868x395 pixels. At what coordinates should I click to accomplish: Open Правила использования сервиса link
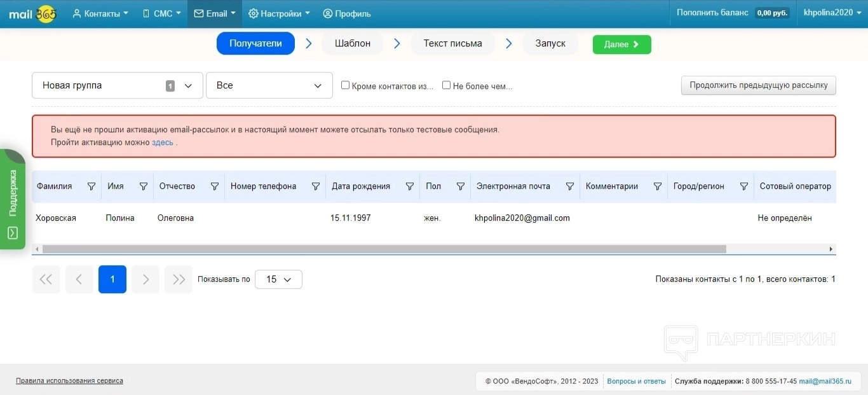click(69, 381)
